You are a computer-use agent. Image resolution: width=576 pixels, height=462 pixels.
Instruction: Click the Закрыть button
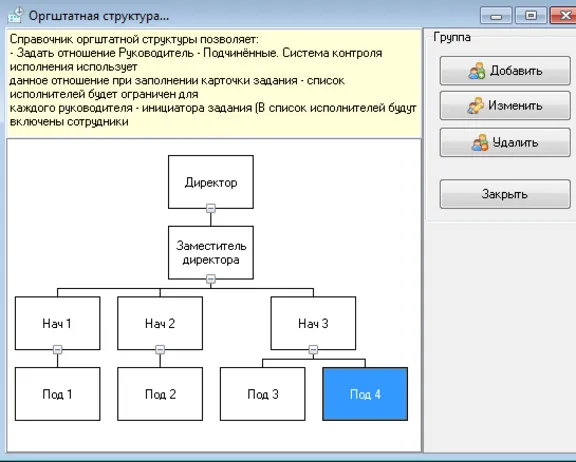click(x=505, y=194)
